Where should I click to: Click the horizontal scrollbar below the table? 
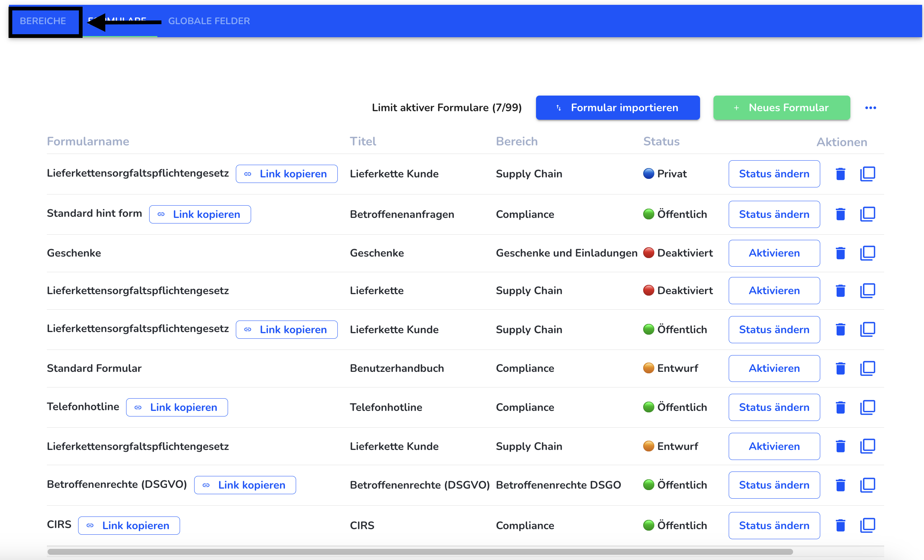[420, 552]
